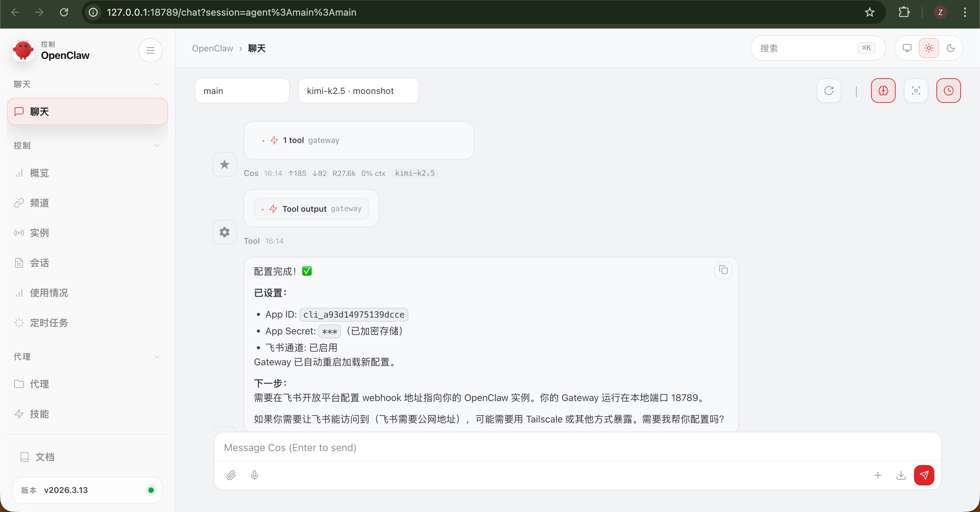The height and width of the screenshot is (512, 980).
Task: Export chat with the download icon
Action: [x=901, y=475]
